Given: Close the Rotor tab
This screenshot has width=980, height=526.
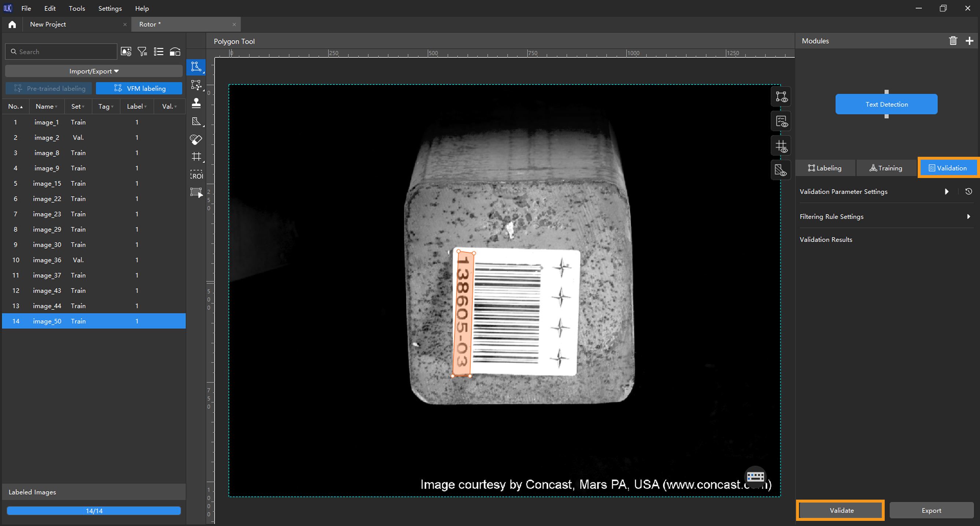Looking at the screenshot, I should pyautogui.click(x=234, y=24).
